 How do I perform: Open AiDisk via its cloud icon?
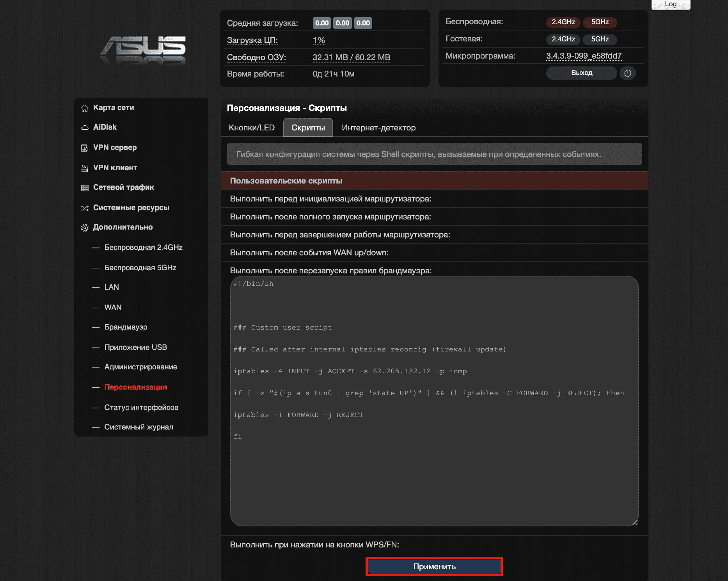[x=84, y=127]
